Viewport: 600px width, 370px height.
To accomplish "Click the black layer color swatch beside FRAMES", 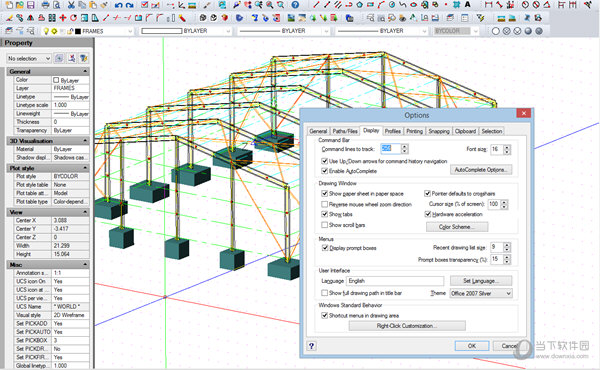I will (x=78, y=31).
